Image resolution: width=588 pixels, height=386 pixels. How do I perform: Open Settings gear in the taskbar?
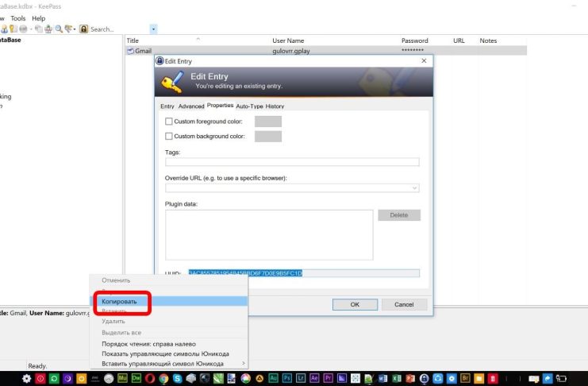point(26,378)
